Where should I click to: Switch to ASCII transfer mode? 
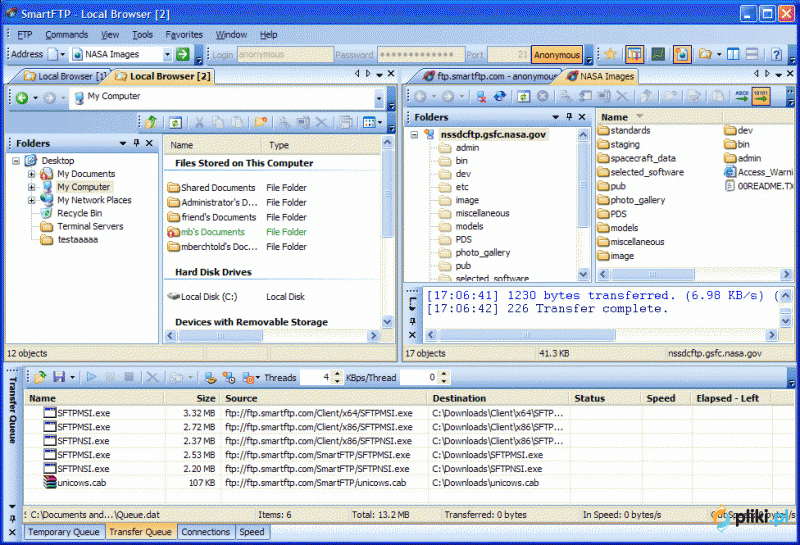742,96
